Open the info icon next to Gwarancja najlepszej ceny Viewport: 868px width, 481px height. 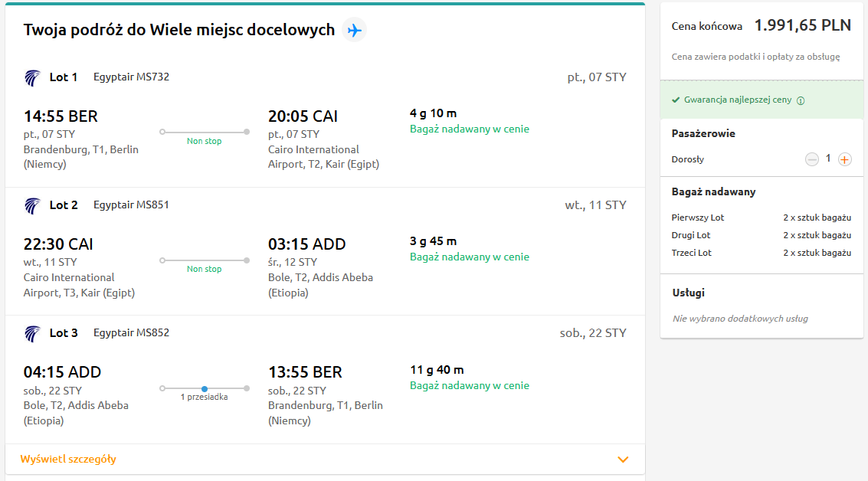(801, 100)
